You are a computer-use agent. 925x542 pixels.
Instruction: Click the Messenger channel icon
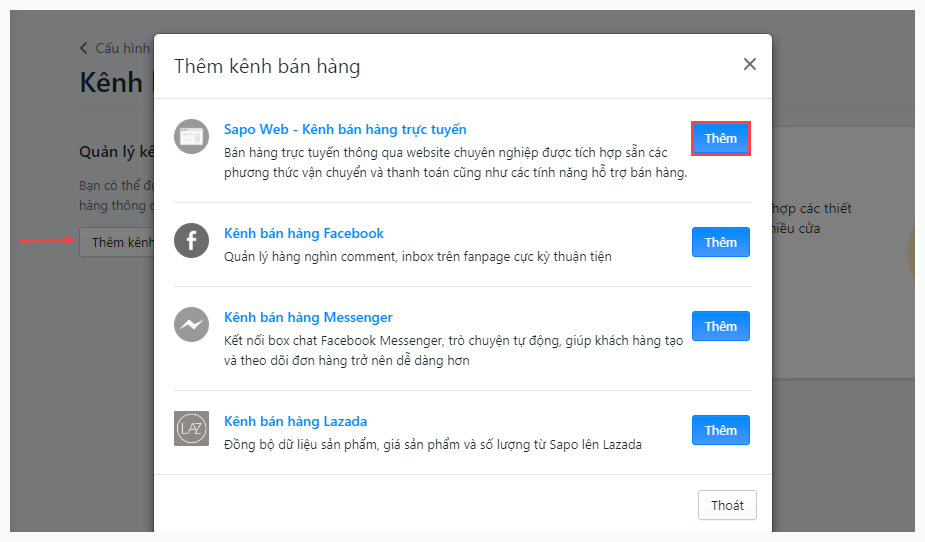point(191,324)
